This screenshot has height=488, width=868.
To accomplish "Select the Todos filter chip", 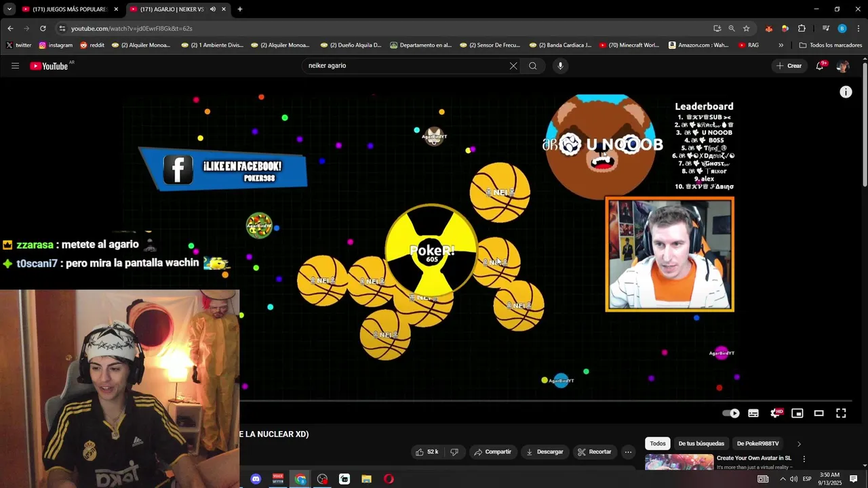I will coord(658,444).
